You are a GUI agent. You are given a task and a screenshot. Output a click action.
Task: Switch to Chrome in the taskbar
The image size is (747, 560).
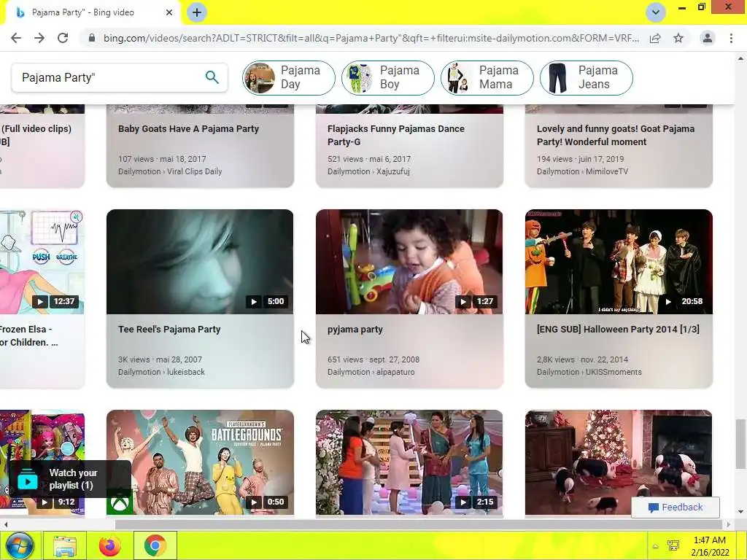pyautogui.click(x=155, y=545)
